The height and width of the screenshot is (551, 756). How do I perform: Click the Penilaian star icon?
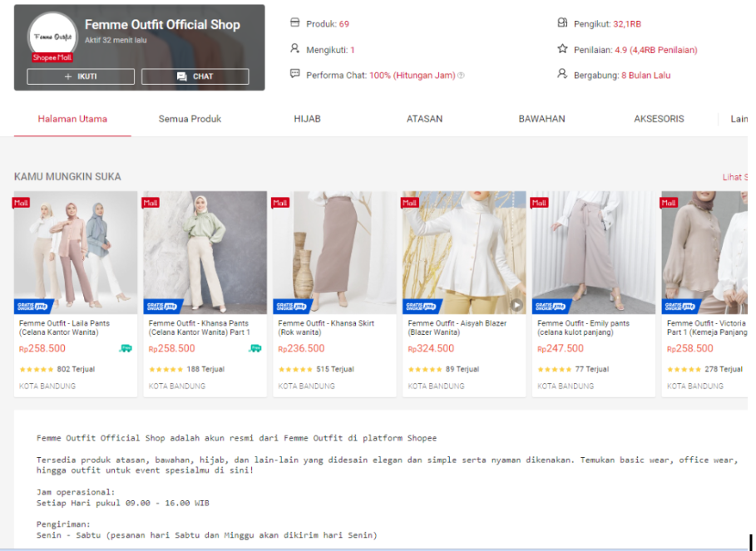[x=562, y=48]
